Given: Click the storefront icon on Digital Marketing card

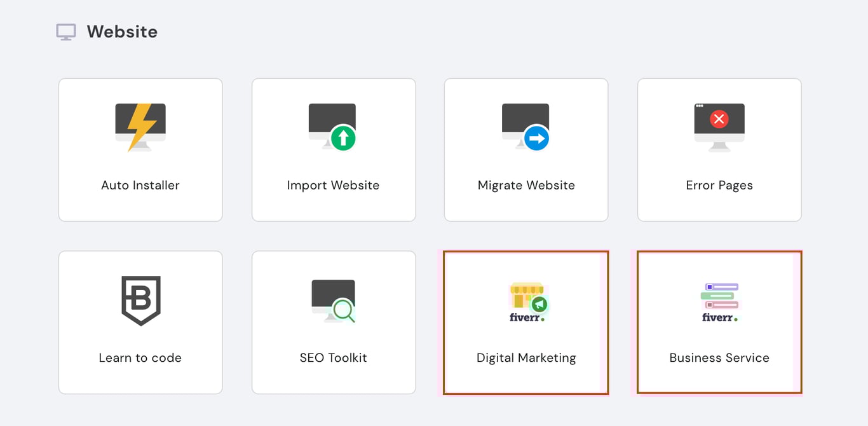Looking at the screenshot, I should click(x=526, y=296).
